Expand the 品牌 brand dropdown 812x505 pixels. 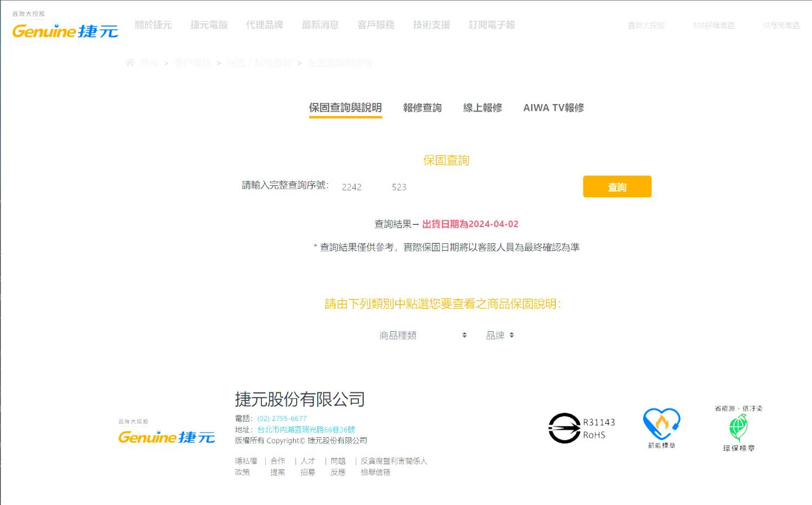tap(500, 335)
